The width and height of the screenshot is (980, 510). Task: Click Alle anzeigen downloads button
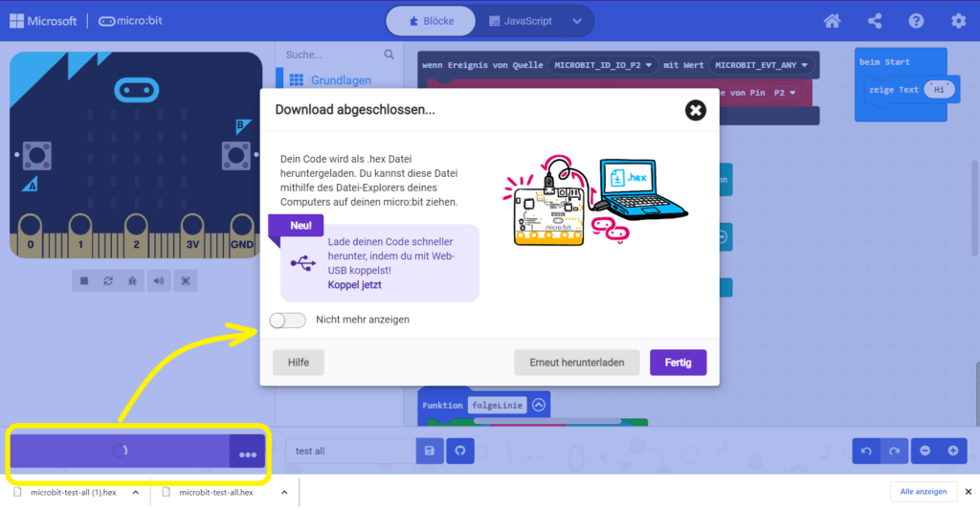click(x=924, y=492)
